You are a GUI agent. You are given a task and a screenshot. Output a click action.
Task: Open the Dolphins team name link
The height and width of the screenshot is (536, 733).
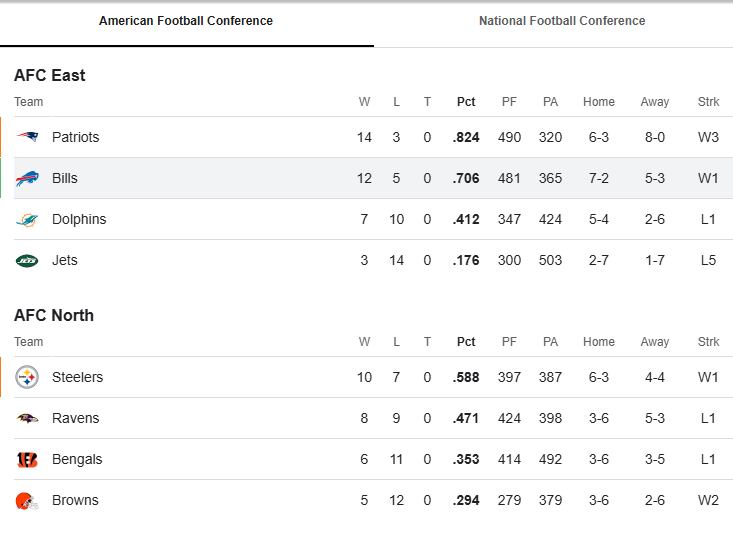pos(79,219)
